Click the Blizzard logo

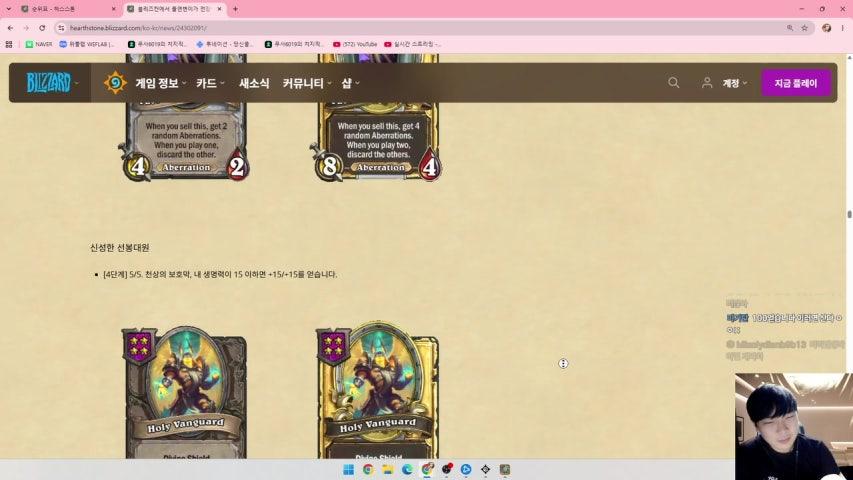[49, 83]
